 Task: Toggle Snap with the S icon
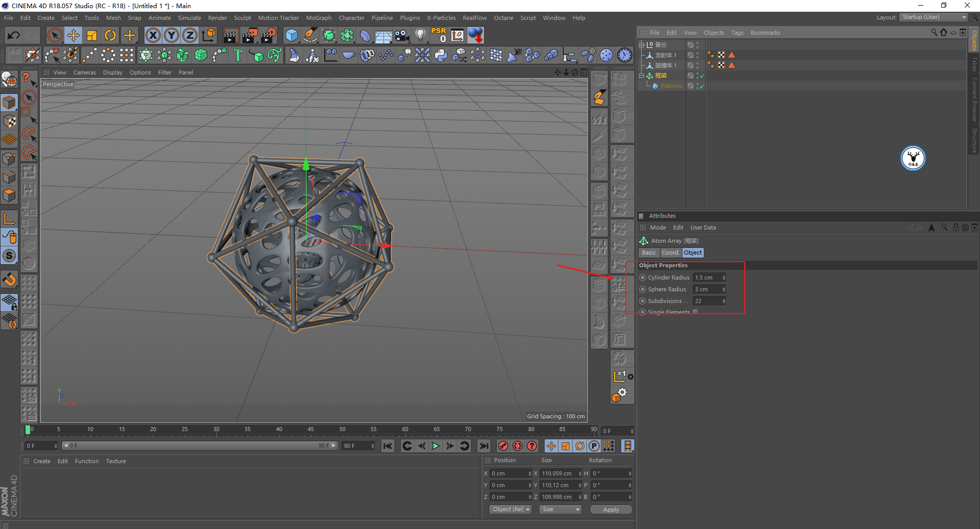(x=9, y=256)
